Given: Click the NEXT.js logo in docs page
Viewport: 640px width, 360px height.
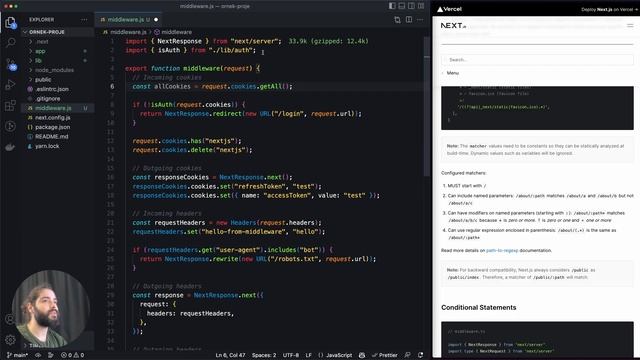Looking at the screenshot, I should point(453,25).
